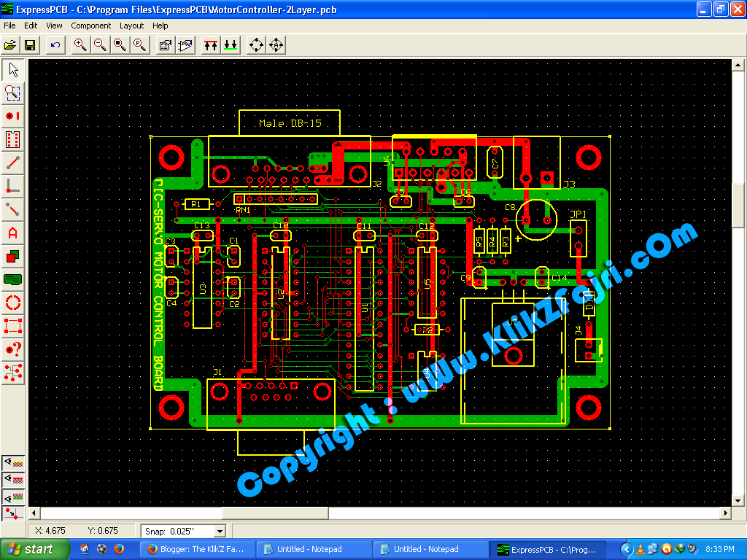This screenshot has width=747, height=560.
Task: Select the disconnect trace tool
Action: pos(13,209)
